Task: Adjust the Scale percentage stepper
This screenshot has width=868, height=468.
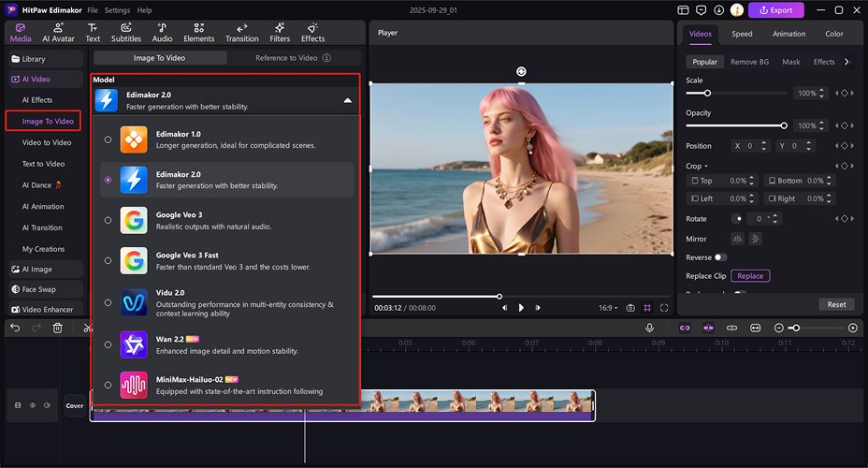Action: tap(822, 93)
